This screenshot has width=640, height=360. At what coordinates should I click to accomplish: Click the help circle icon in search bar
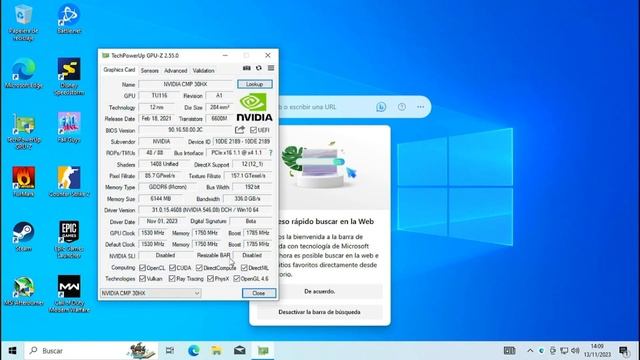[x=402, y=107]
